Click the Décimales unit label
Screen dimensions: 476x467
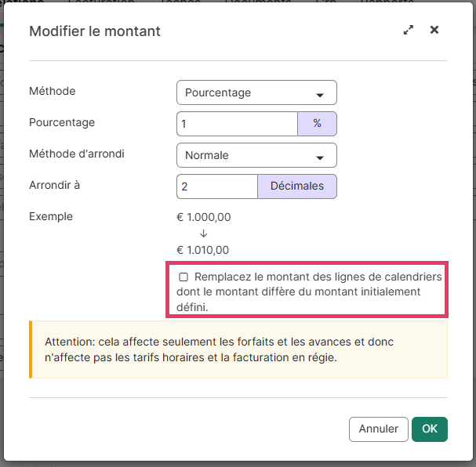[x=296, y=186]
